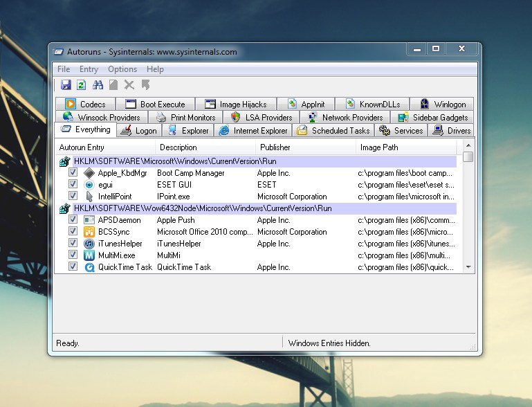Screen dimensions: 532x407
Task: Sort by the Description column header
Action: tap(205, 147)
